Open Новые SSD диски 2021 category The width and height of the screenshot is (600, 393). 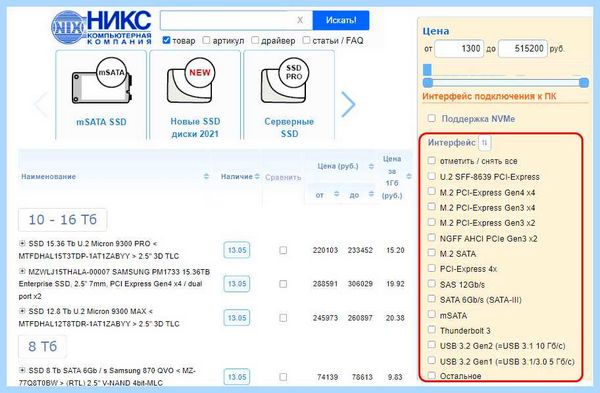click(195, 95)
